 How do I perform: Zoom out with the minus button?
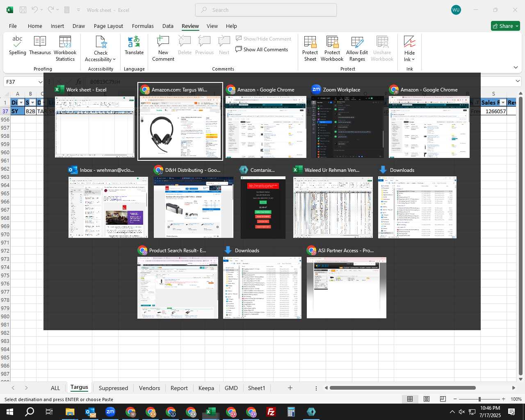[x=455, y=399]
